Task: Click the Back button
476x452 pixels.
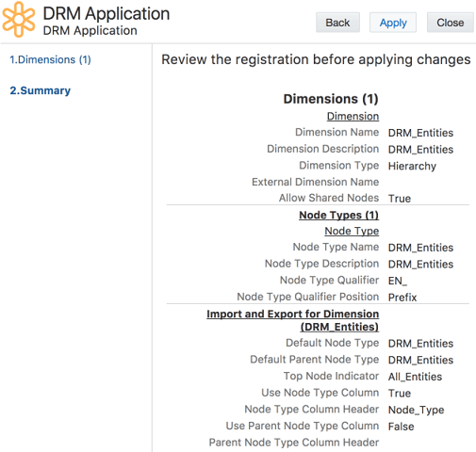Action: [x=337, y=23]
